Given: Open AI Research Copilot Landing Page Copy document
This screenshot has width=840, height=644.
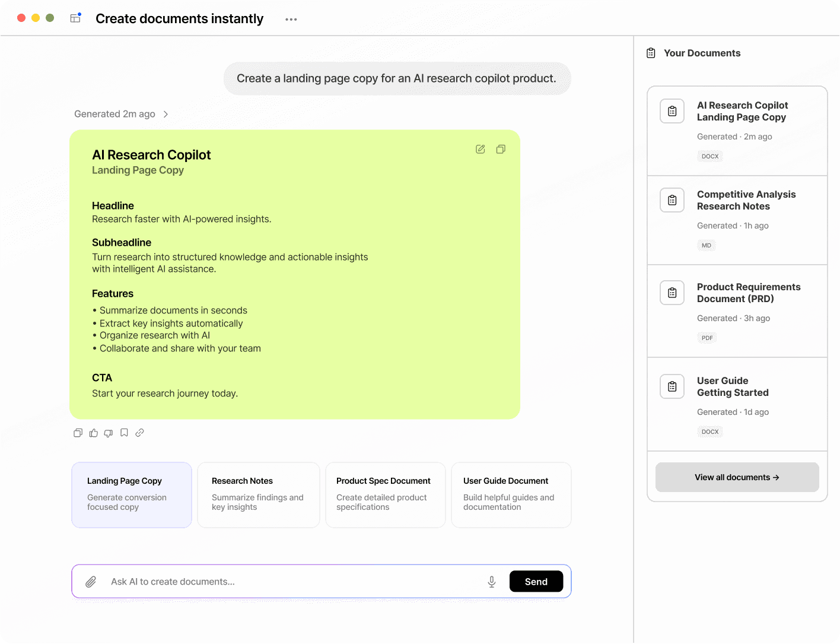Looking at the screenshot, I should coord(737,131).
